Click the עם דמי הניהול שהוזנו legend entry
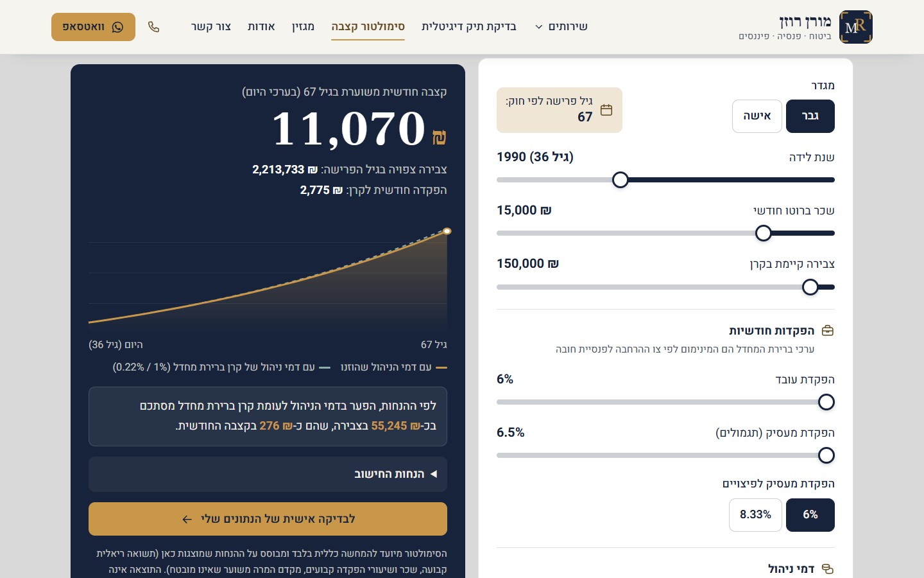 point(394,367)
